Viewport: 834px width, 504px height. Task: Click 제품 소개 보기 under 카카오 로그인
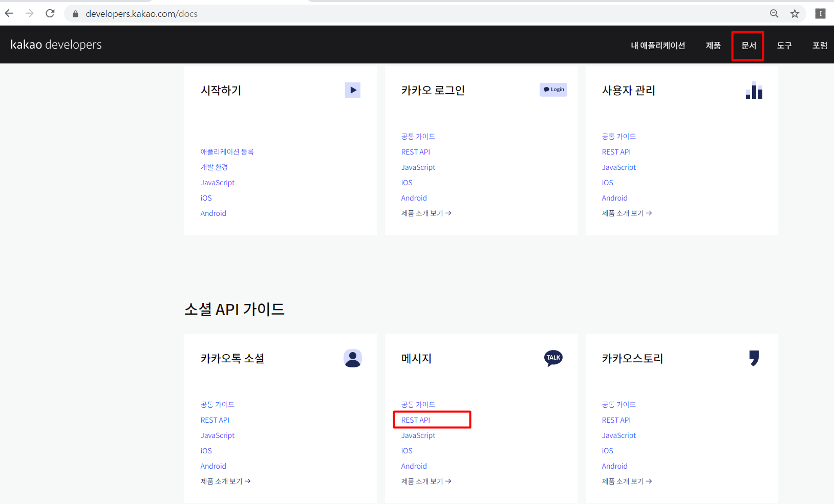point(426,213)
